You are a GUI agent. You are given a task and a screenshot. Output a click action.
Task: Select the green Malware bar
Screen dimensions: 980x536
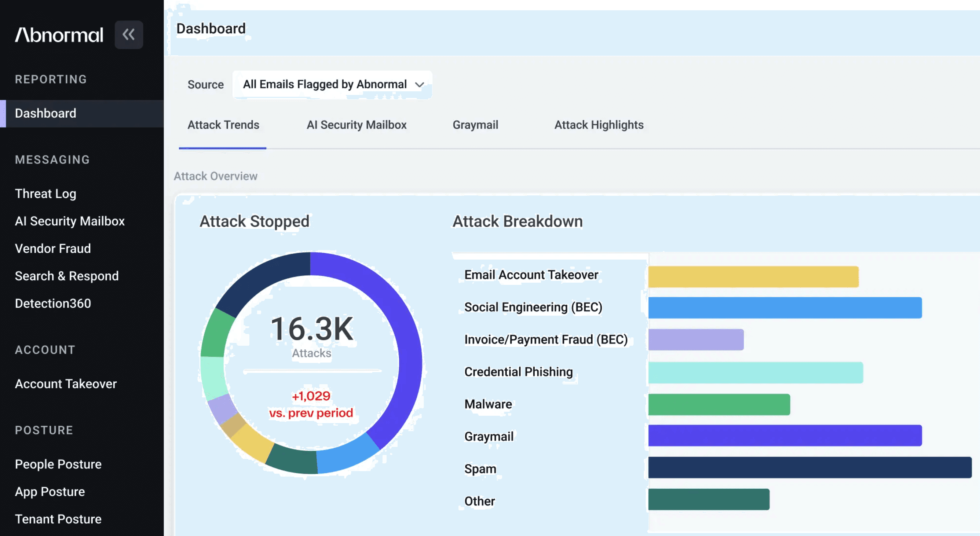[x=719, y=404]
